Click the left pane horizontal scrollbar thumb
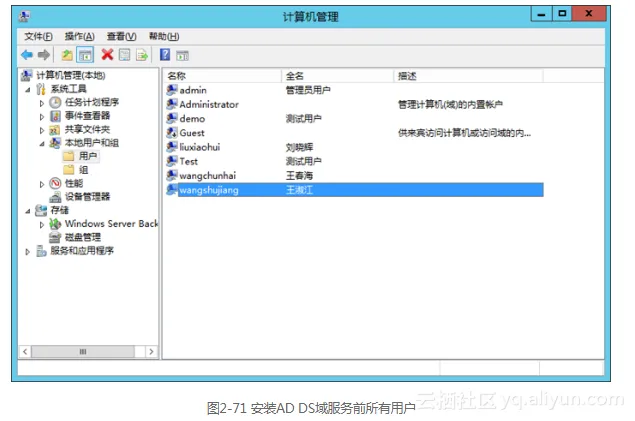Screen dimensions: 635x421 tap(83, 351)
